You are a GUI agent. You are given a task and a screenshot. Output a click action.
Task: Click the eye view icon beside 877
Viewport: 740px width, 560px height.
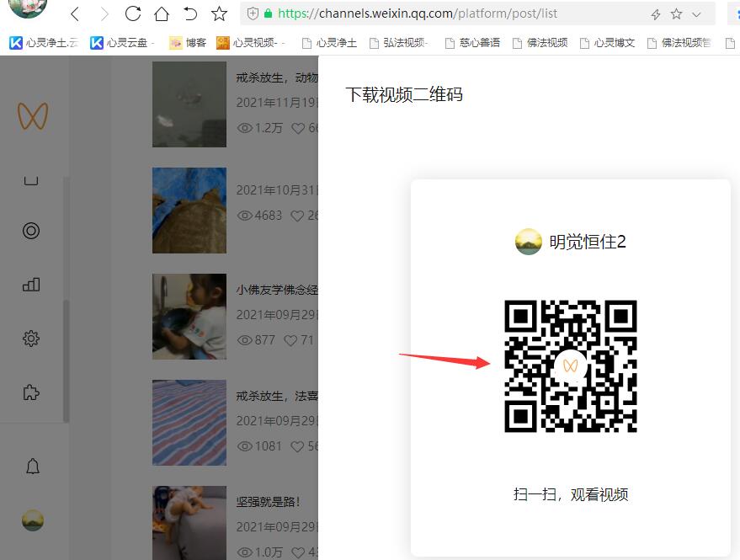[244, 340]
